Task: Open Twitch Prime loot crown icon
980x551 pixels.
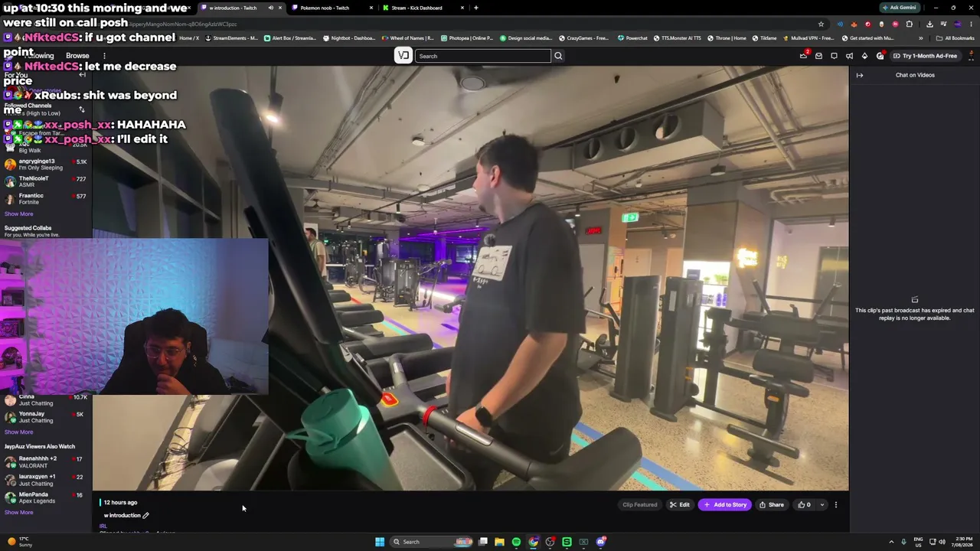Action: (x=803, y=56)
